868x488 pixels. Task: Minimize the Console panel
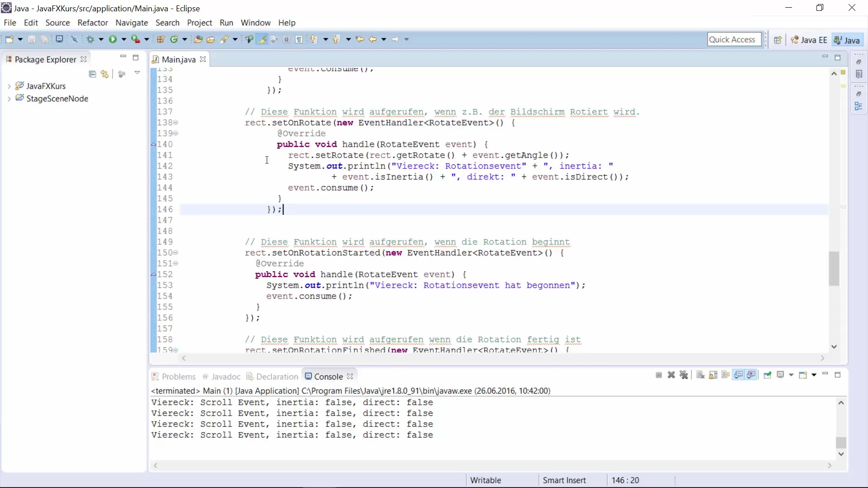pyautogui.click(x=825, y=374)
